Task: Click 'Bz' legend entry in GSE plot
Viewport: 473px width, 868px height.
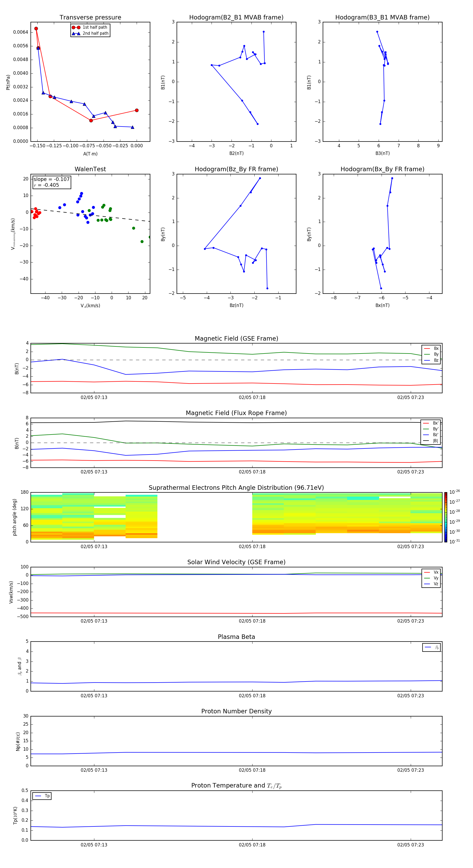Action: pos(431,360)
